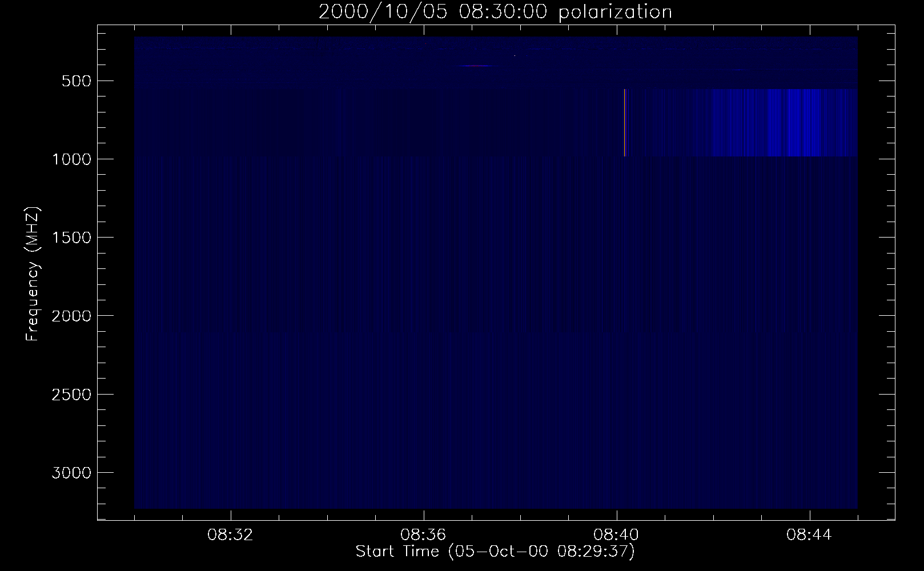Select the 3000 frequency axis label

[71, 473]
